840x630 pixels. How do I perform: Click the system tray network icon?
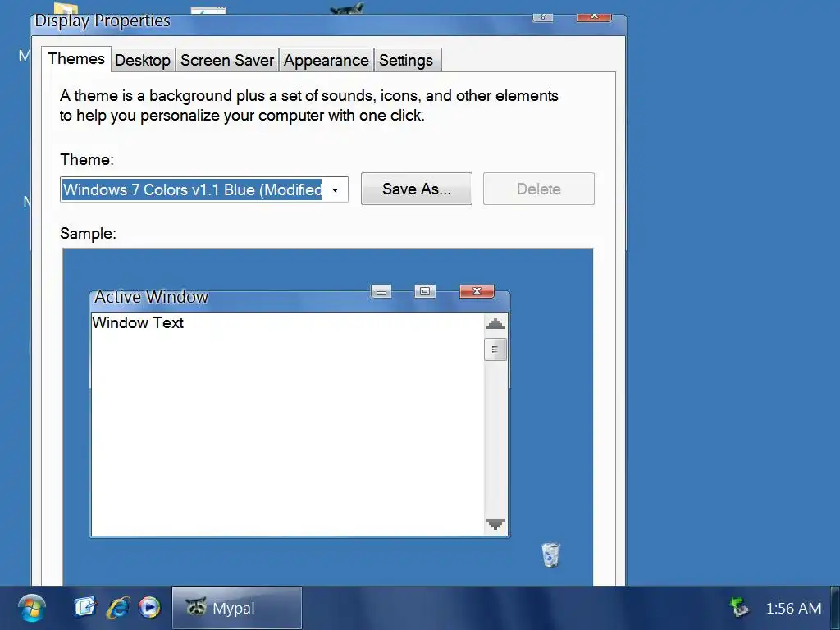coord(740,608)
